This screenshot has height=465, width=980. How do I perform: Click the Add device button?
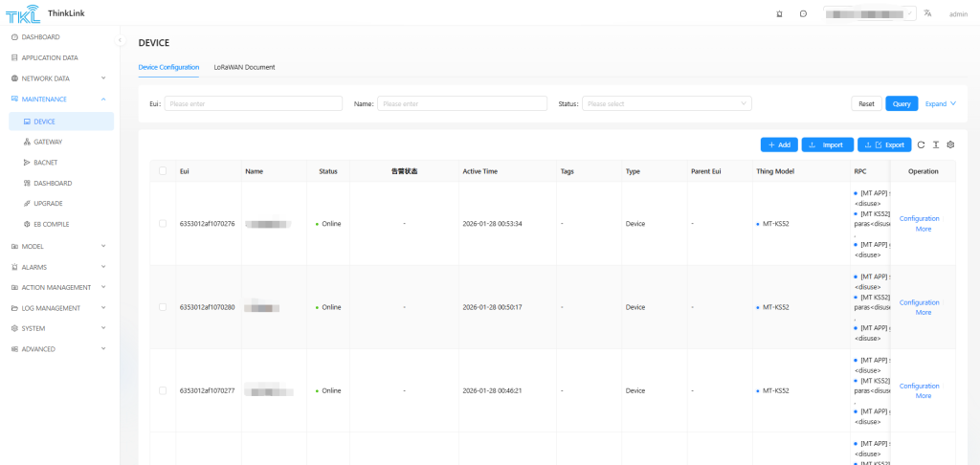tap(778, 144)
